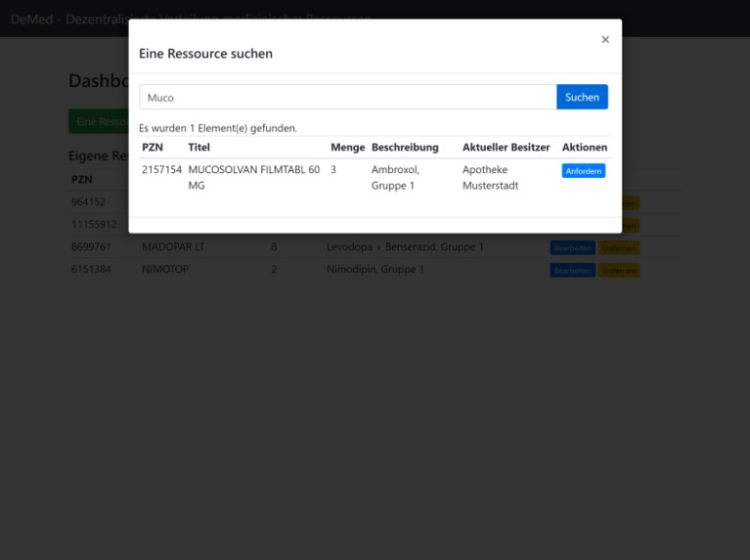Click the Eine Ressource suchen dialog title
The height and width of the screenshot is (560, 750).
[x=205, y=54]
